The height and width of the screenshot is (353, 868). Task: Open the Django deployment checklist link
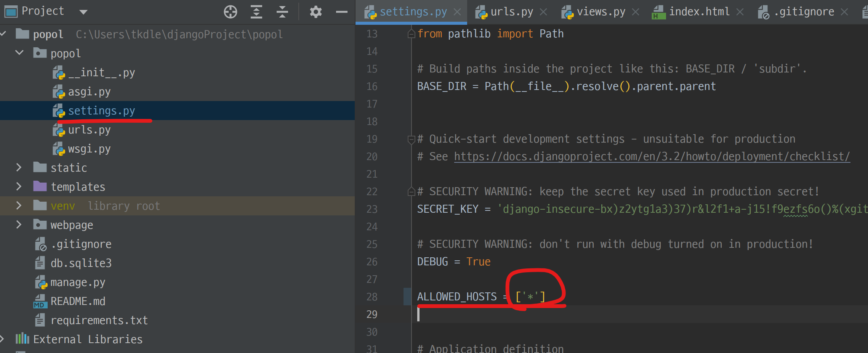click(652, 157)
